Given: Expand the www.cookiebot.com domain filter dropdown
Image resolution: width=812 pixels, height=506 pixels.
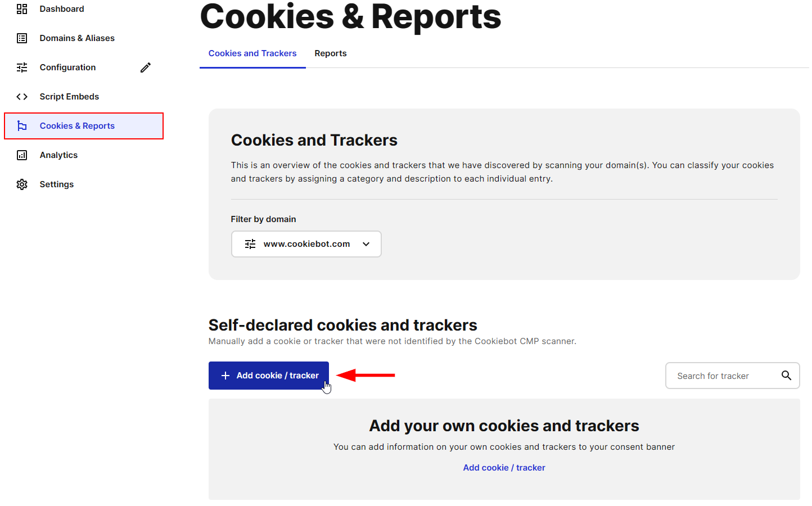Looking at the screenshot, I should (x=306, y=244).
